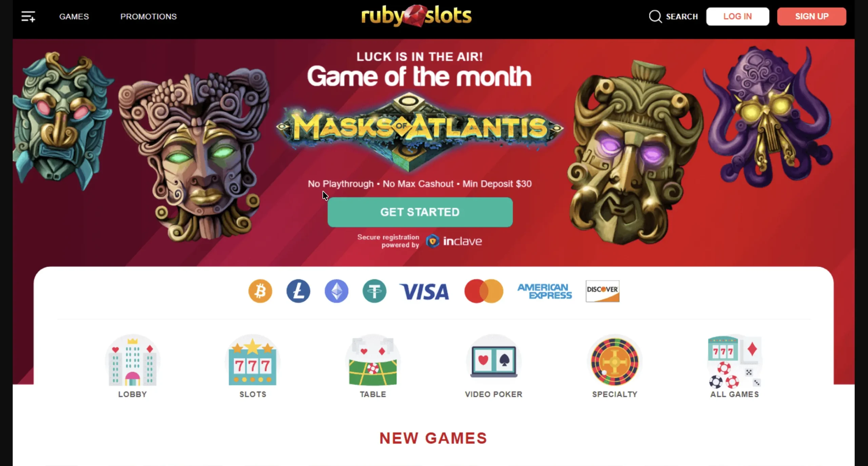
Task: Select the Bitcoin payment icon
Action: 260,291
